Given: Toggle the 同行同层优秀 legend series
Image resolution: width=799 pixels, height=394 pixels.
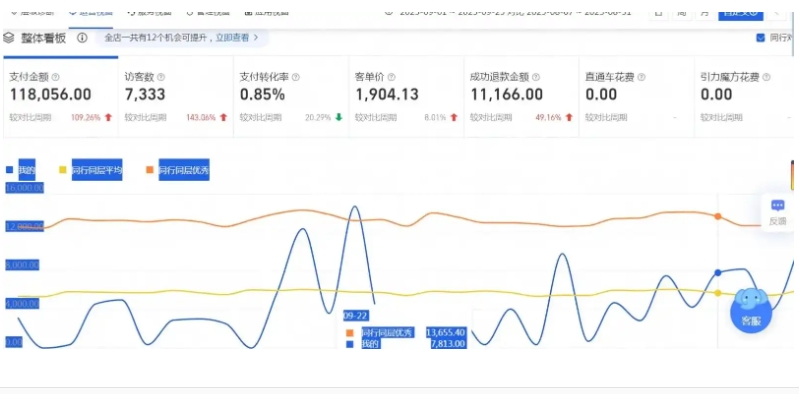Looking at the screenshot, I should (x=178, y=170).
